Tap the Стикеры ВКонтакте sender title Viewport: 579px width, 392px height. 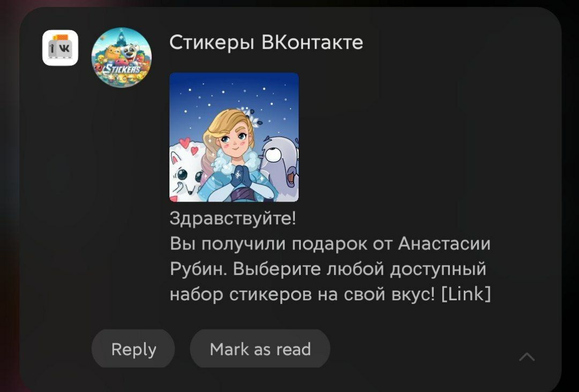(x=266, y=42)
